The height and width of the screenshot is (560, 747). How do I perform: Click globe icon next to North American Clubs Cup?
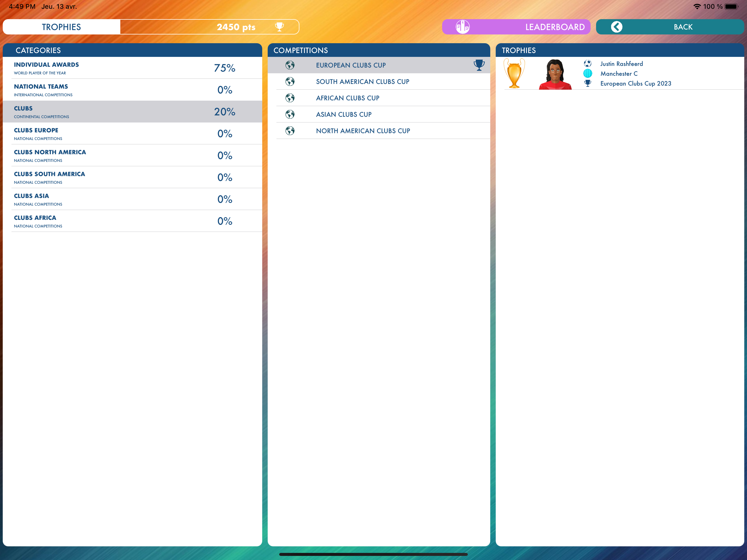coord(290,130)
